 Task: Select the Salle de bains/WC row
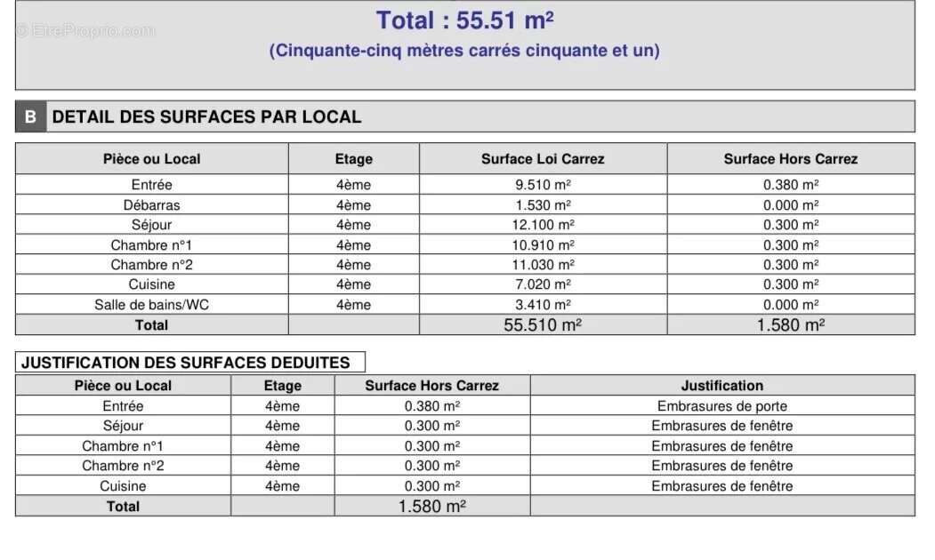point(465,304)
